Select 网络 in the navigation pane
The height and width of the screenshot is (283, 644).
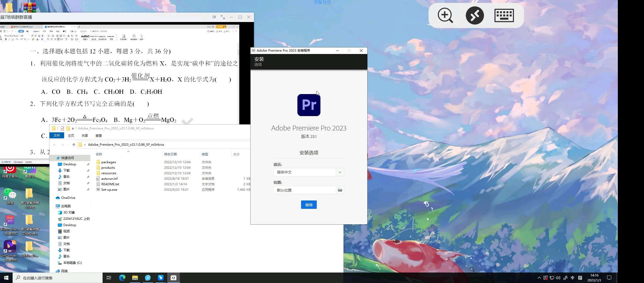[64, 271]
